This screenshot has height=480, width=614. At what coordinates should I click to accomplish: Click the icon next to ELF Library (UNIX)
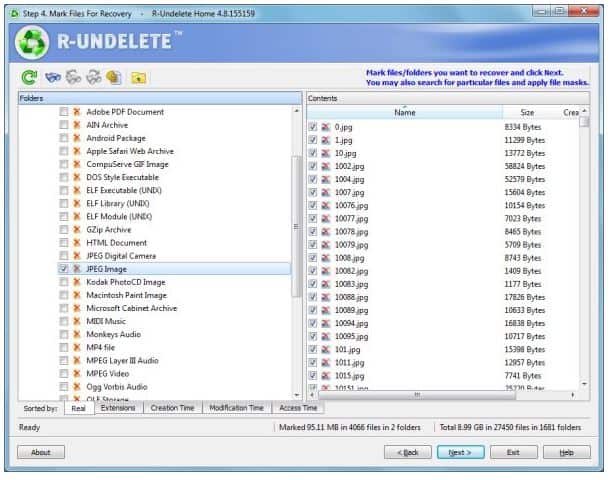[77, 204]
